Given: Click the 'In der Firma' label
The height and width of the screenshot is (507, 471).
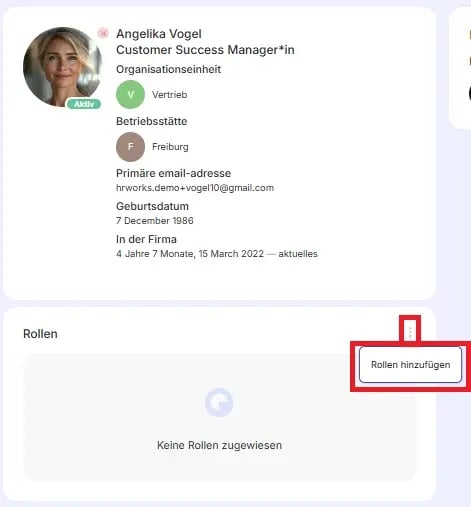Looking at the screenshot, I should click(146, 239).
